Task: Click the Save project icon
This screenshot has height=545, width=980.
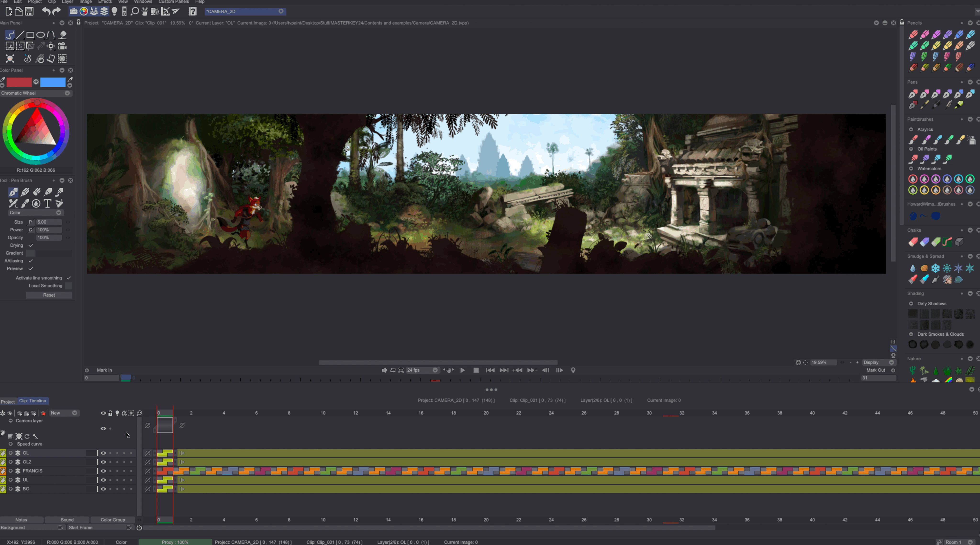Action: click(x=29, y=11)
